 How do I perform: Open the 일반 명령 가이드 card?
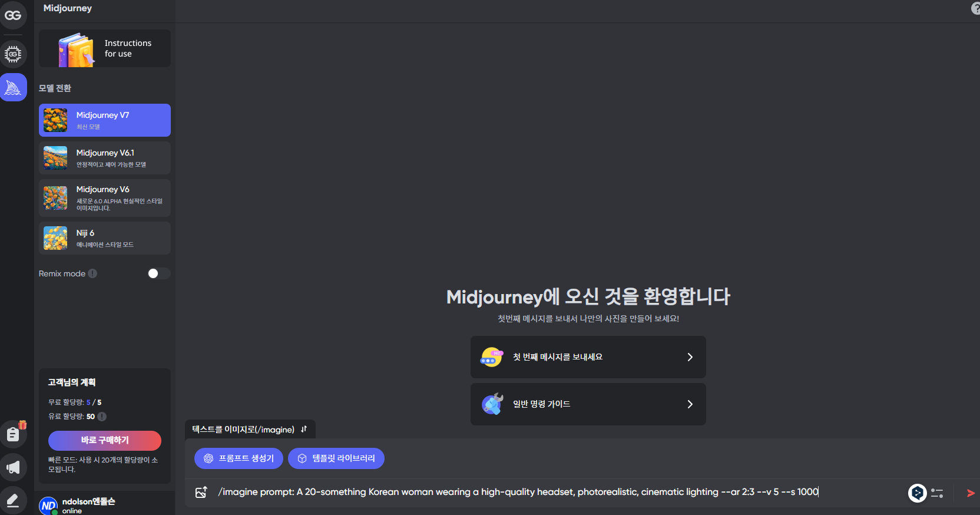[x=588, y=404]
